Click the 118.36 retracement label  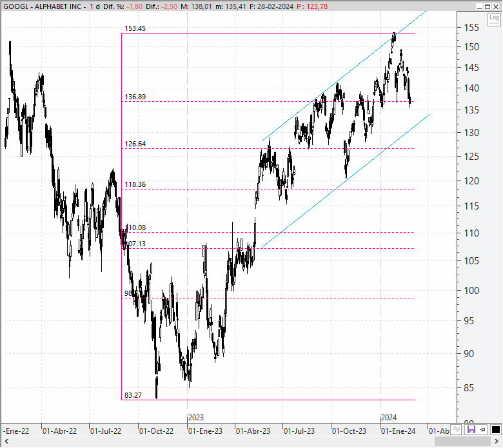pos(135,184)
